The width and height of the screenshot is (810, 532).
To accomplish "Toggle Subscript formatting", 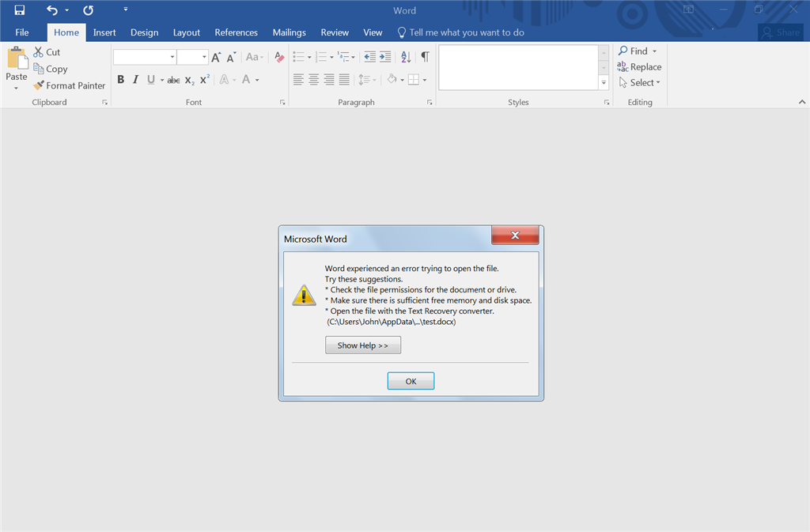I will tap(190, 80).
